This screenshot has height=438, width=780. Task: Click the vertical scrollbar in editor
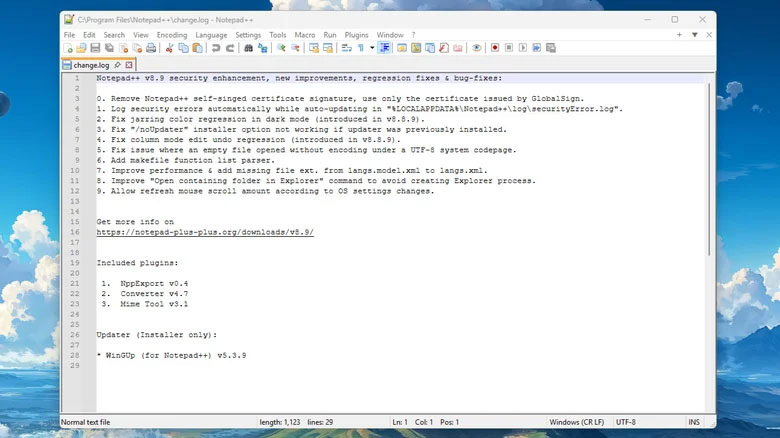(x=709, y=169)
